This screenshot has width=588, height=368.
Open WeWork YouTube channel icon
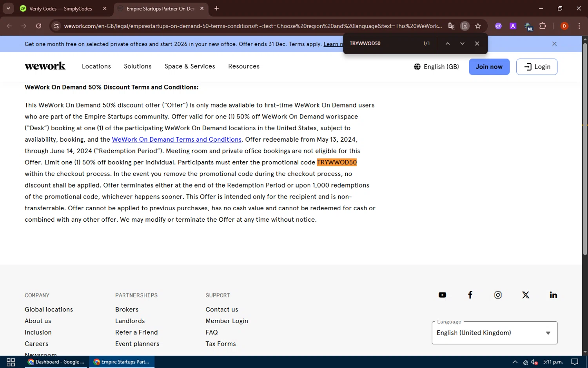(442, 295)
